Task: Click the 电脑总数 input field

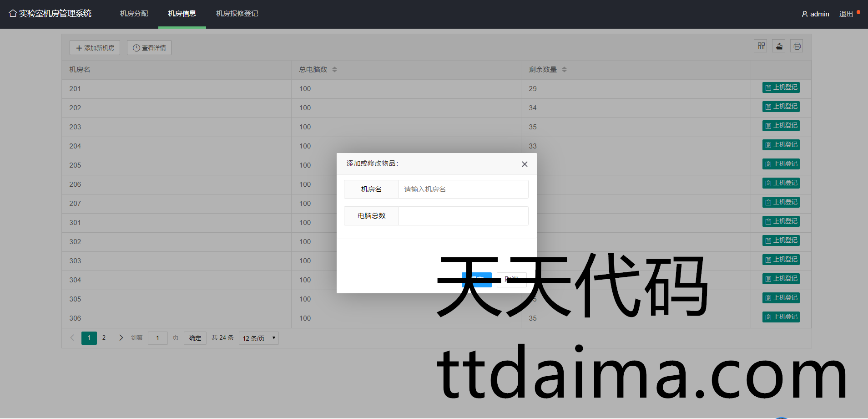Action: pyautogui.click(x=463, y=216)
